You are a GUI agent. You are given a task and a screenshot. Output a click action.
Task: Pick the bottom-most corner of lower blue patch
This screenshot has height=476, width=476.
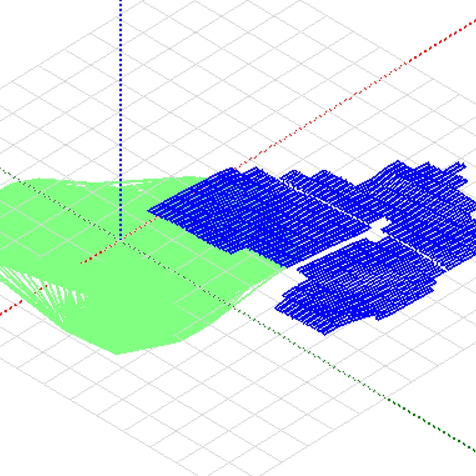pyautogui.click(x=325, y=333)
